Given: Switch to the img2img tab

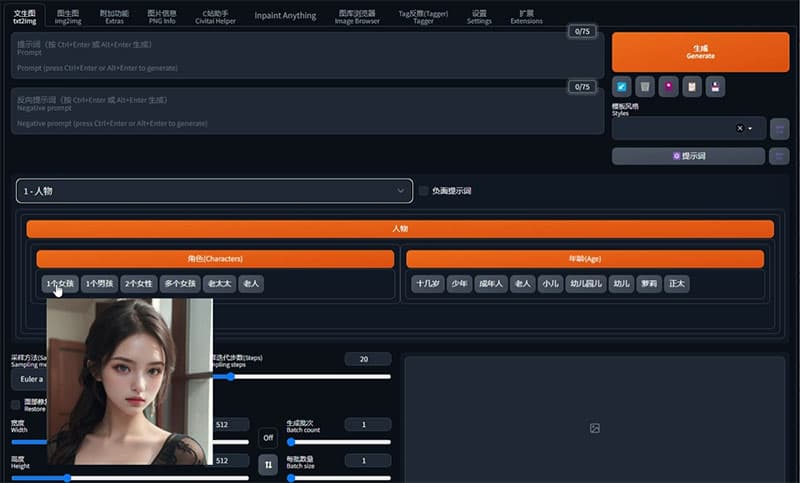Looking at the screenshot, I should coord(68,16).
